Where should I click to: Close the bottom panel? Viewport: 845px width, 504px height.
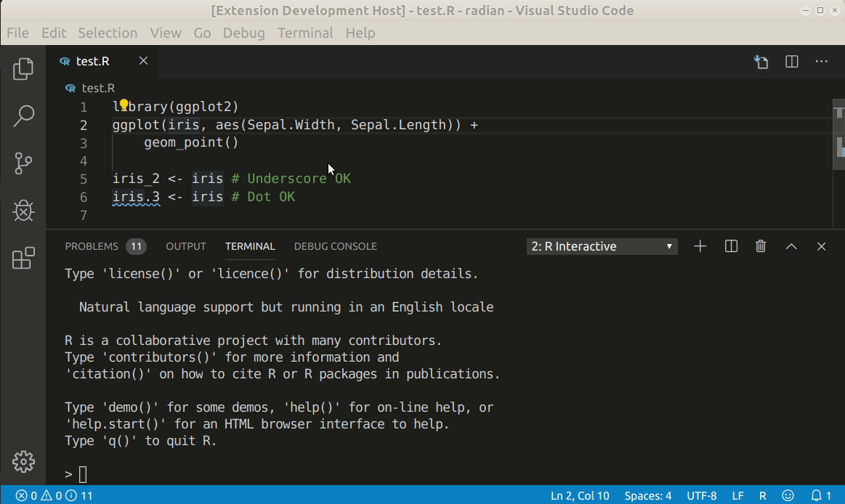pyautogui.click(x=821, y=246)
